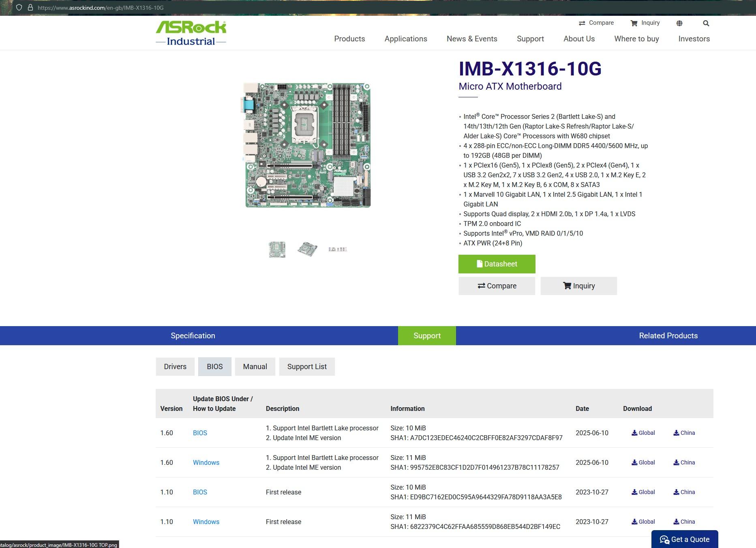Open the Support navigation menu
This screenshot has height=548, width=756.
[x=530, y=39]
